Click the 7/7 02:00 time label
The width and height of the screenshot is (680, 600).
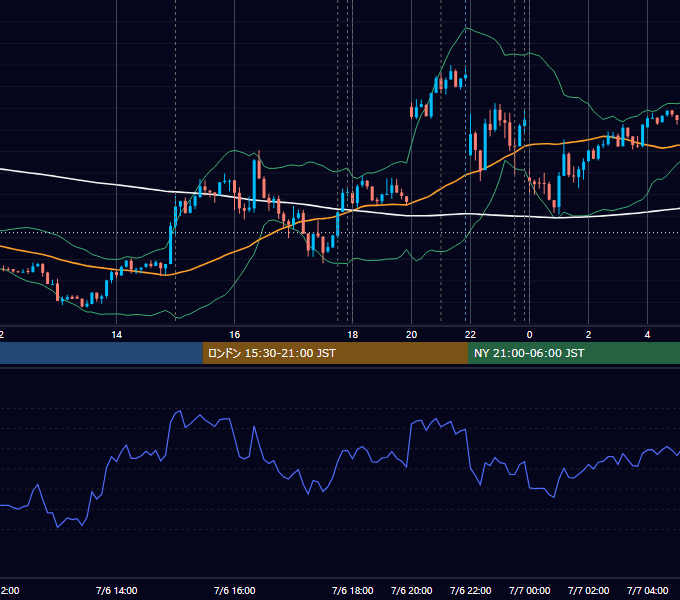588,590
